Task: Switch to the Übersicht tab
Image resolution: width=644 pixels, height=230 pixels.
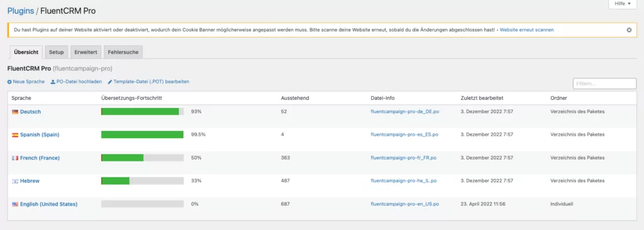Action: click(x=26, y=52)
